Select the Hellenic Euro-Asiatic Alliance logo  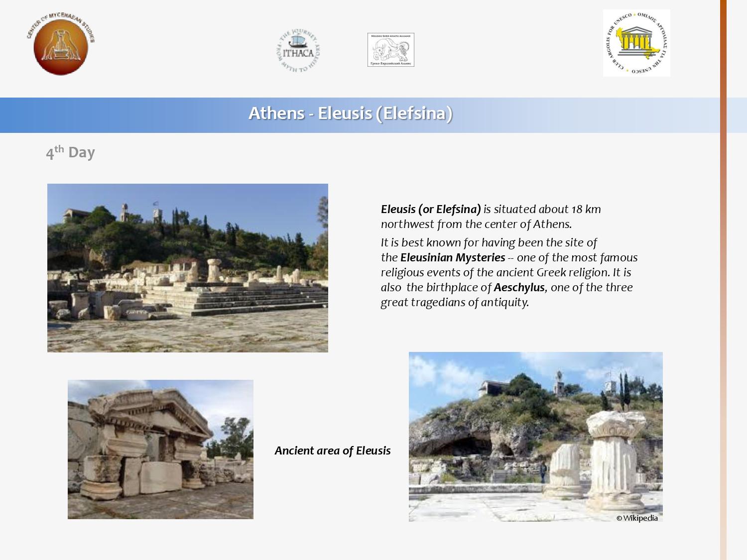391,50
